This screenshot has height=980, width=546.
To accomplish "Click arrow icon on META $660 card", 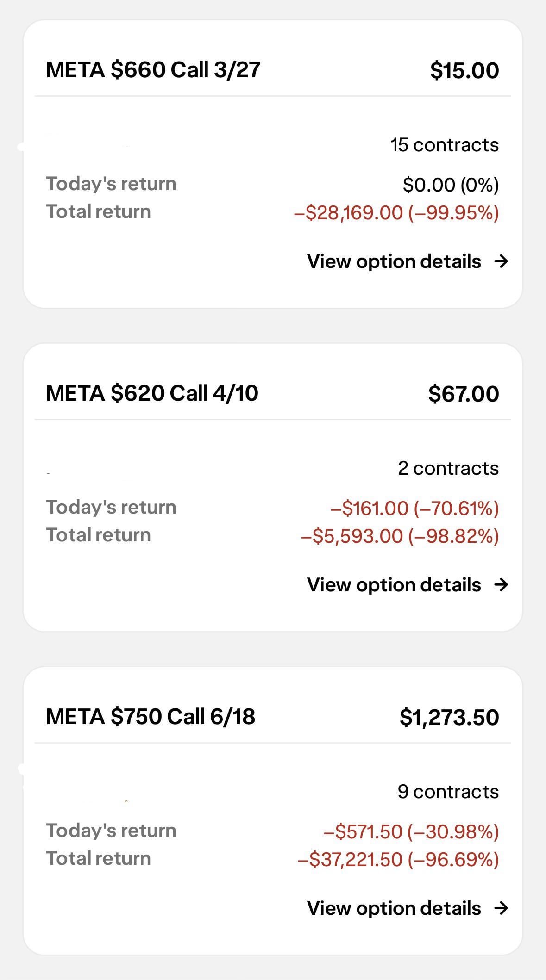I will click(501, 261).
